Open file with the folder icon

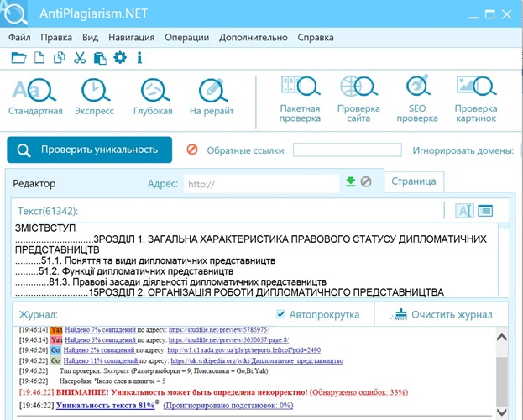pos(18,58)
